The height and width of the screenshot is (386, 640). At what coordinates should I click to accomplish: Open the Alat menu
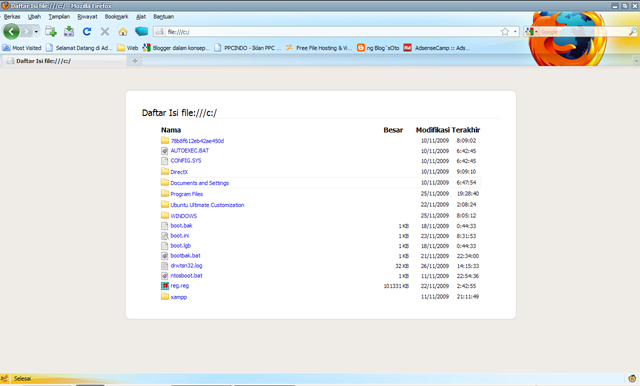[141, 17]
